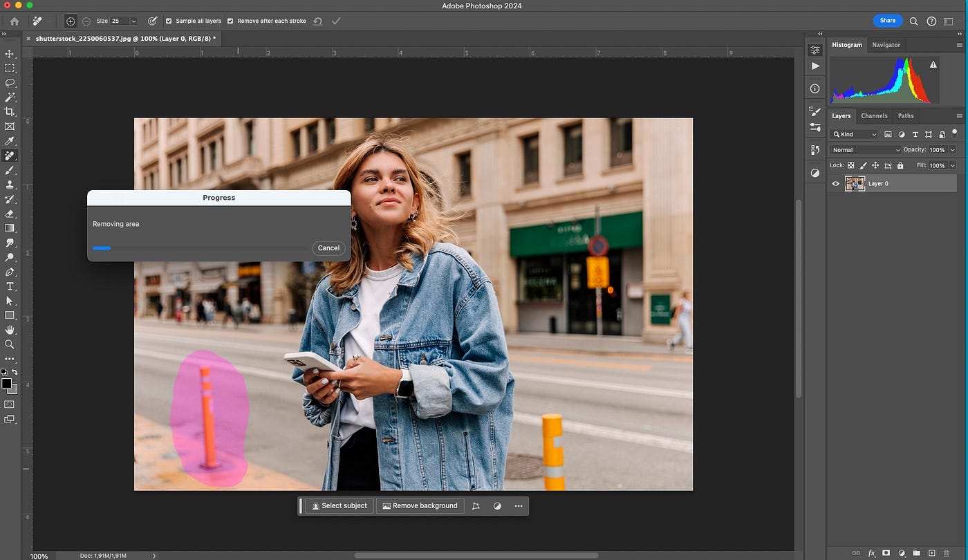968x560 pixels.
Task: Expand the layer Opacity dropdown arrow
Action: tap(952, 150)
